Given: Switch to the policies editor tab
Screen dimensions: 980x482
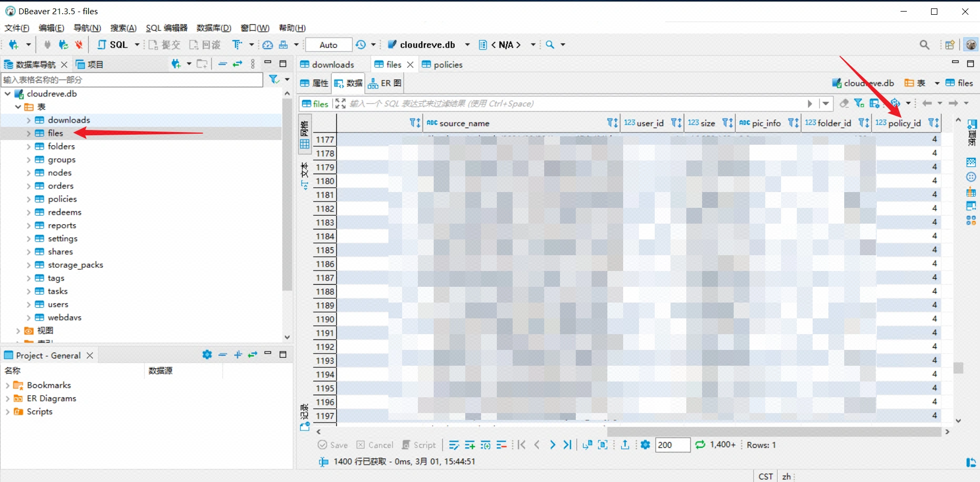Looking at the screenshot, I should (x=442, y=64).
